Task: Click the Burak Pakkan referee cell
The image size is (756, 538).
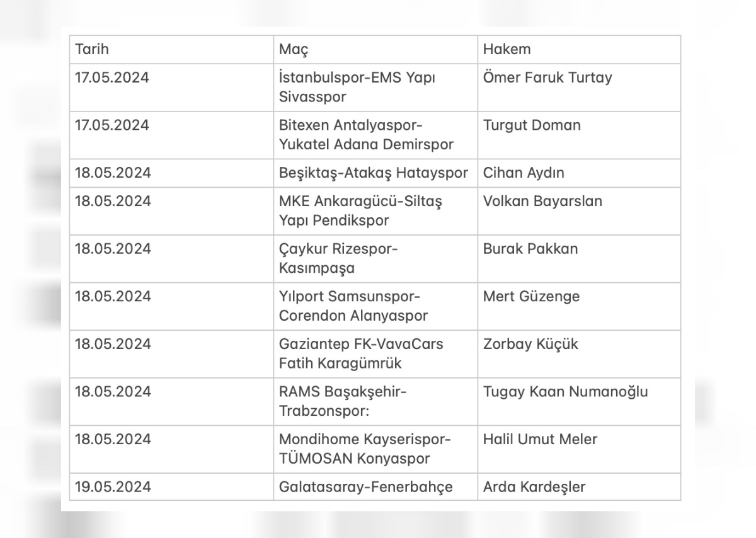Action: click(x=530, y=249)
